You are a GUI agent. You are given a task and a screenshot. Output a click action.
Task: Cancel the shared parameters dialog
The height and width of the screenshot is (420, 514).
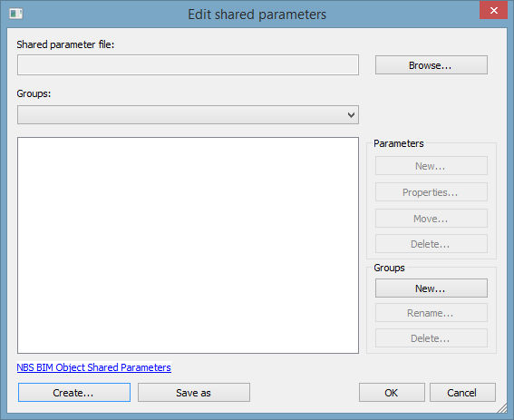(x=462, y=393)
